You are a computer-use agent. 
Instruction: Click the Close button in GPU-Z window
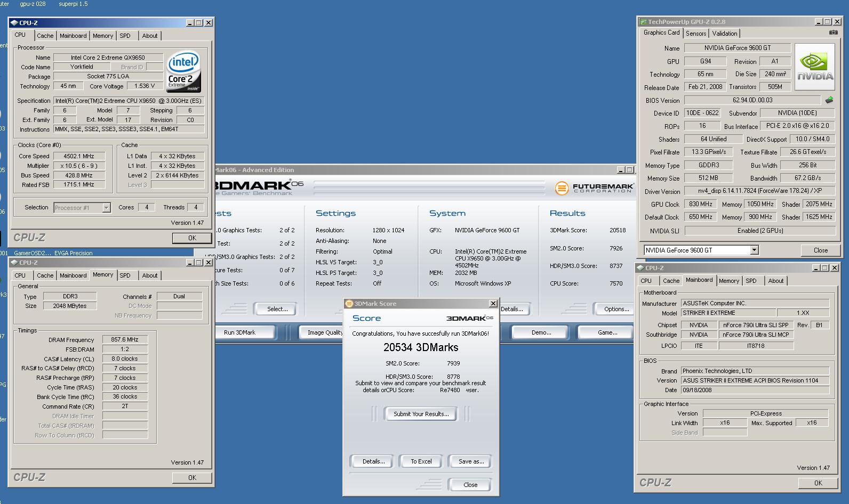click(x=821, y=250)
